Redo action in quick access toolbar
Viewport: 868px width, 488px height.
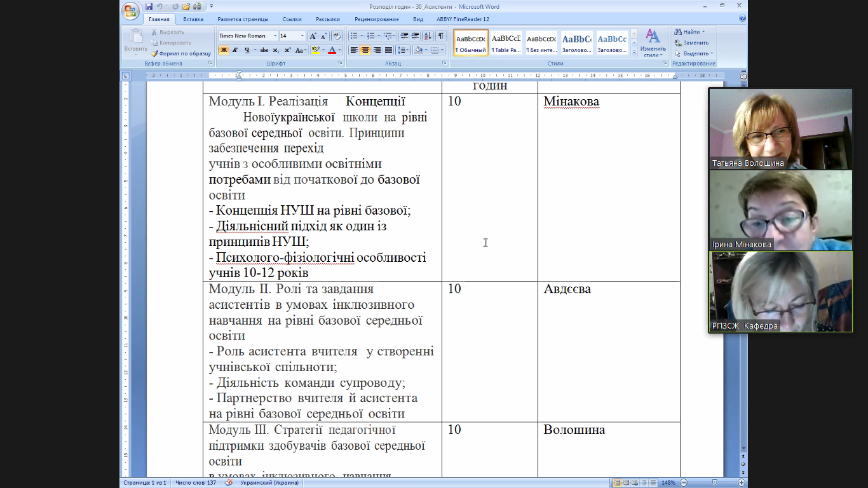point(175,6)
